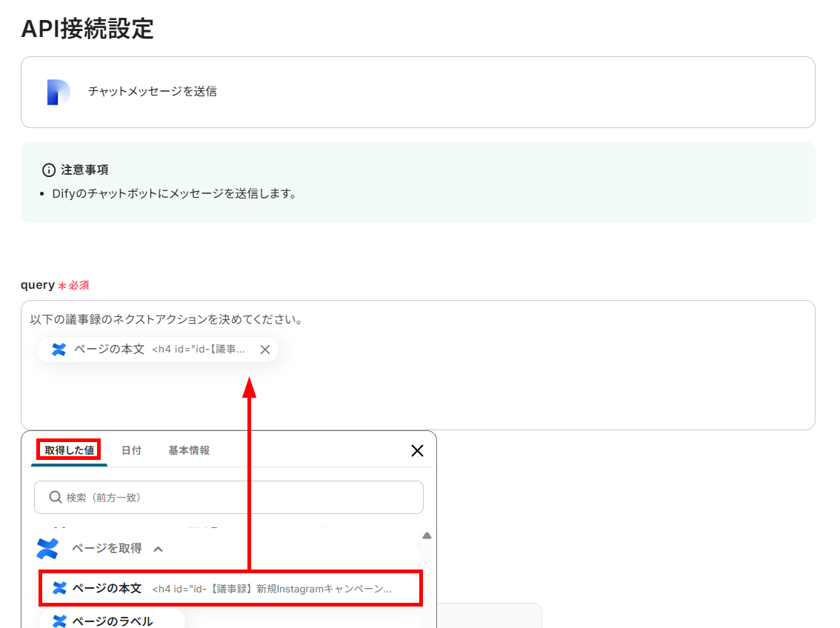
Task: Click the Dify logo icon
Action: click(58, 92)
